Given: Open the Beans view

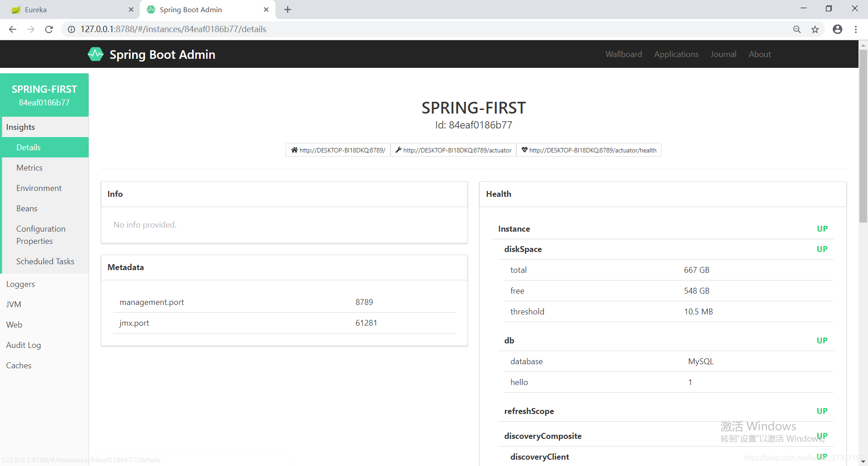Looking at the screenshot, I should 45,209.
